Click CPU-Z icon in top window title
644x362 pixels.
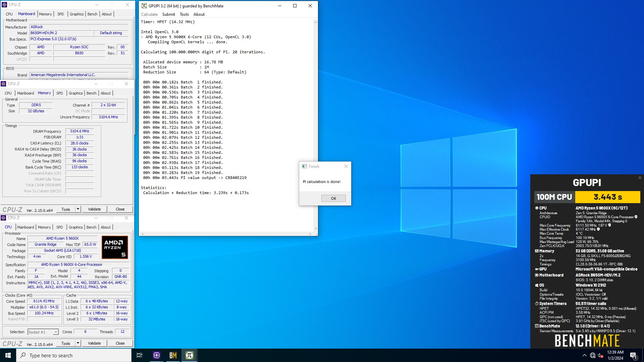coord(4,5)
